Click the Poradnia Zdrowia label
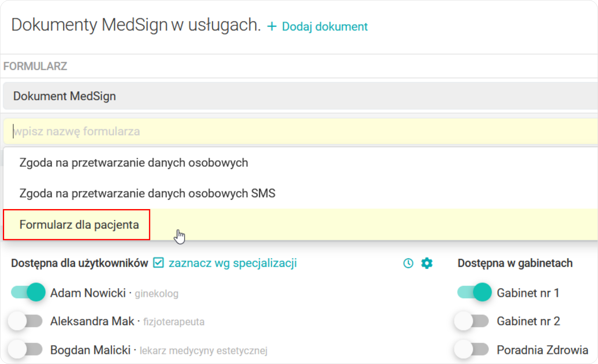This screenshot has height=364, width=598. coord(542,350)
